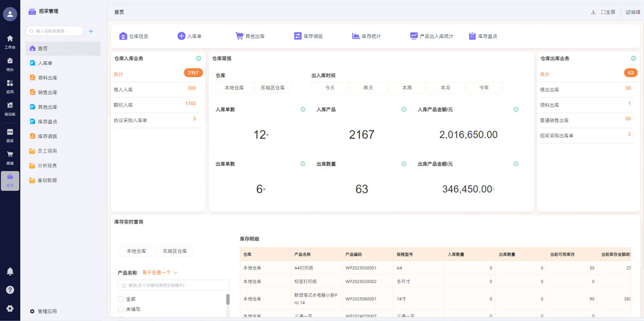Expand the 分析报表 folder in sidebar
This screenshot has height=321, width=644.
click(x=47, y=166)
